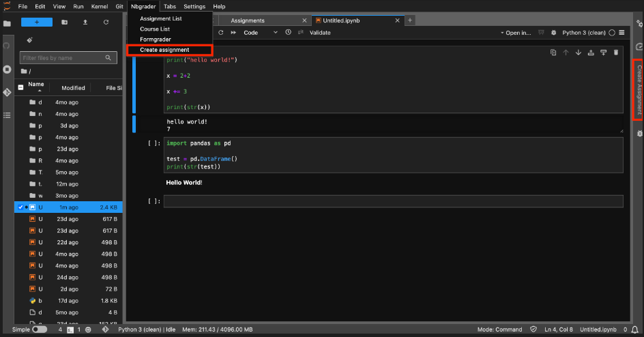The image size is (644, 337).
Task: Toggle the select-all files header checkbox
Action: [x=20, y=87]
